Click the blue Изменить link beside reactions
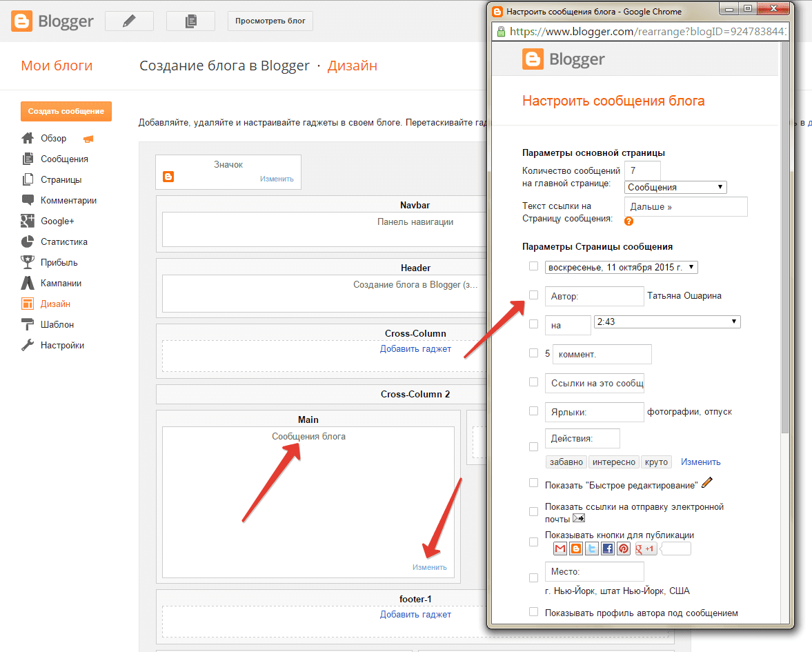Image resolution: width=812 pixels, height=652 pixels. [x=701, y=462]
